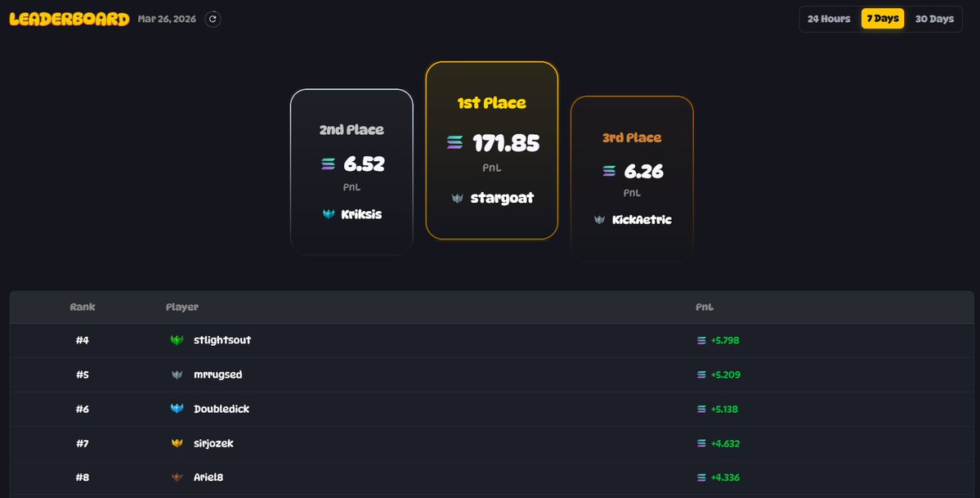Click the Solana icon beside 6.26
980x498 pixels.
tap(610, 171)
